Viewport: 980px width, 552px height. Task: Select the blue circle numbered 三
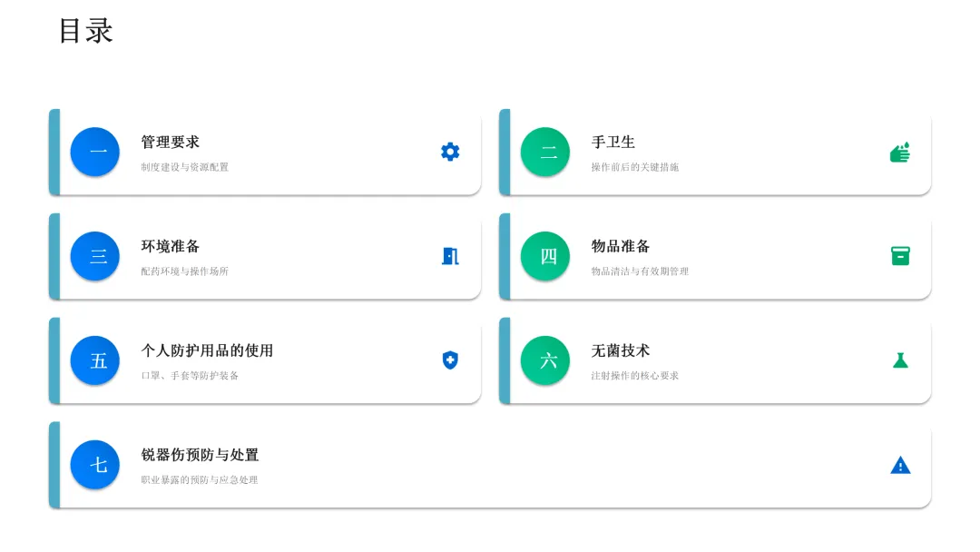coord(95,256)
